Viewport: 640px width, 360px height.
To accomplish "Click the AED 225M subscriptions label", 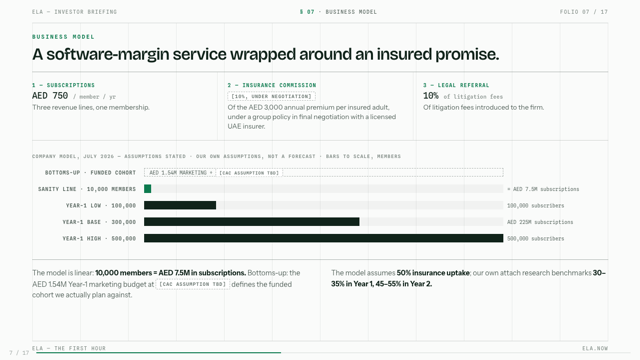I will click(x=540, y=222).
